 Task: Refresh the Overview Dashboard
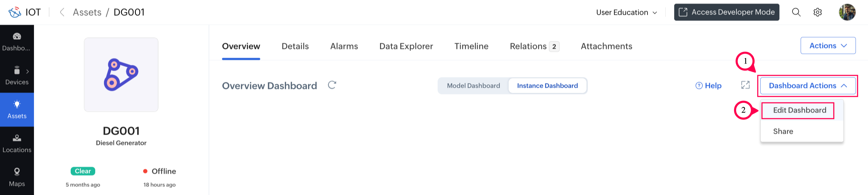(332, 85)
